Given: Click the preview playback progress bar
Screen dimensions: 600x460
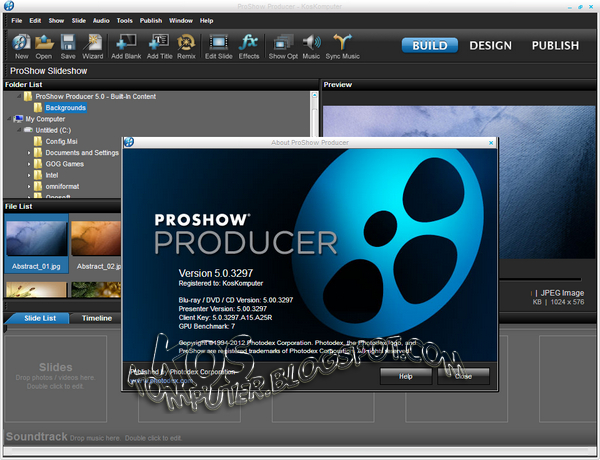Looking at the screenshot, I should point(540,279).
